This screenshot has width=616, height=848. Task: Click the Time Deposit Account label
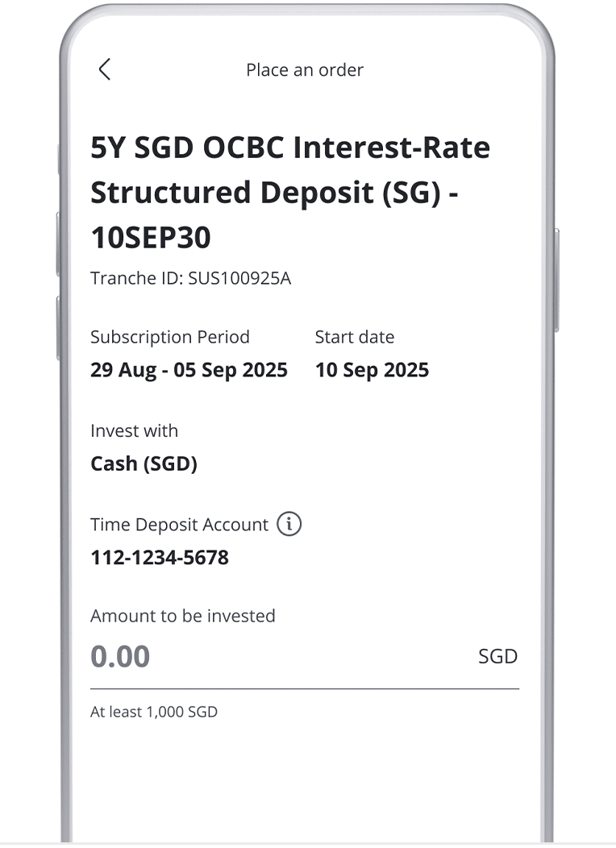coord(179,525)
